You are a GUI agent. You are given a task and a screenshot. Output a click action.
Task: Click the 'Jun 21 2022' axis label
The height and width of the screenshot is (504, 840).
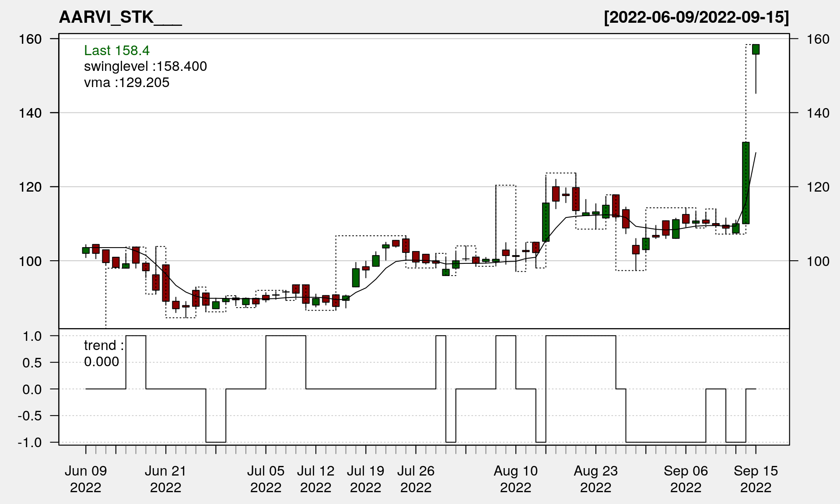tap(165, 479)
